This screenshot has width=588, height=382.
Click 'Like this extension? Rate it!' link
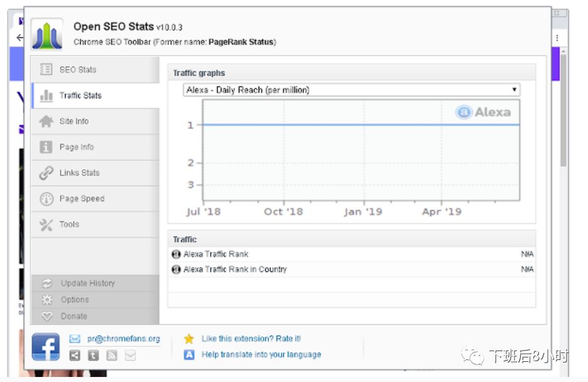[x=251, y=339]
